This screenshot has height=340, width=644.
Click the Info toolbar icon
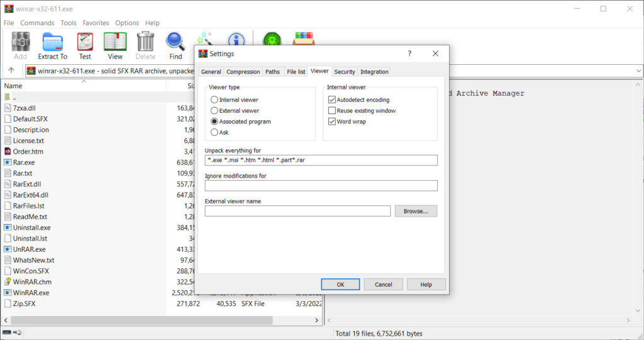point(236,40)
